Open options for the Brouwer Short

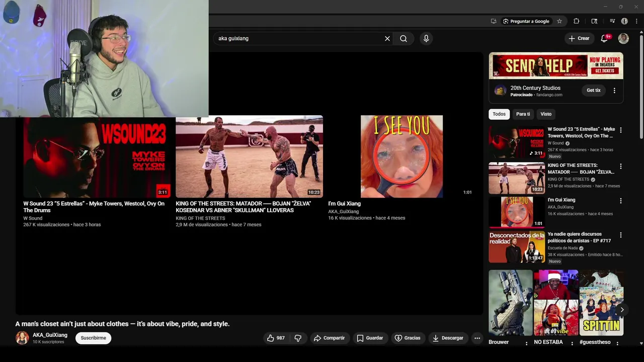coord(527,343)
